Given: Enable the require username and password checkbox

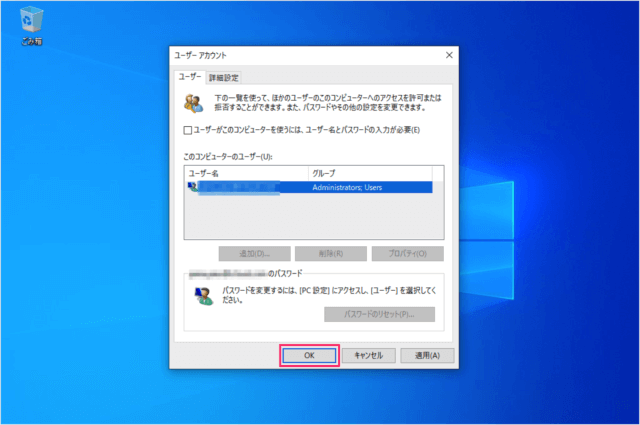Looking at the screenshot, I should [189, 130].
